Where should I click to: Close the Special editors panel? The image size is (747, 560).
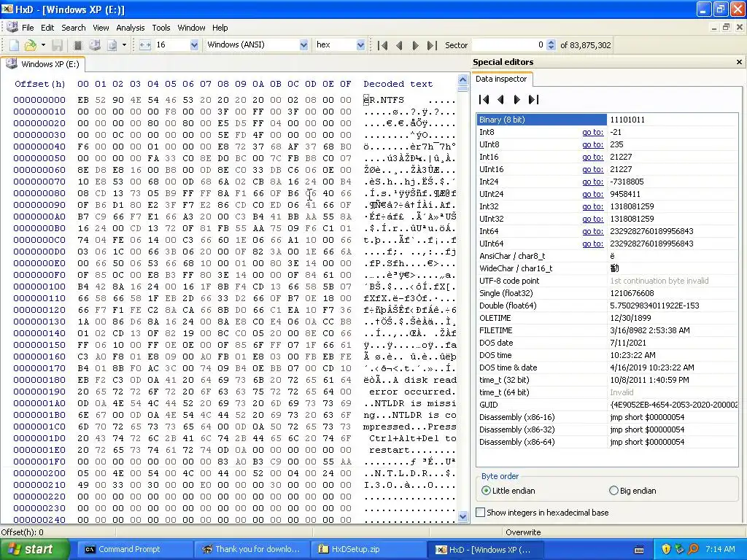click(x=739, y=62)
